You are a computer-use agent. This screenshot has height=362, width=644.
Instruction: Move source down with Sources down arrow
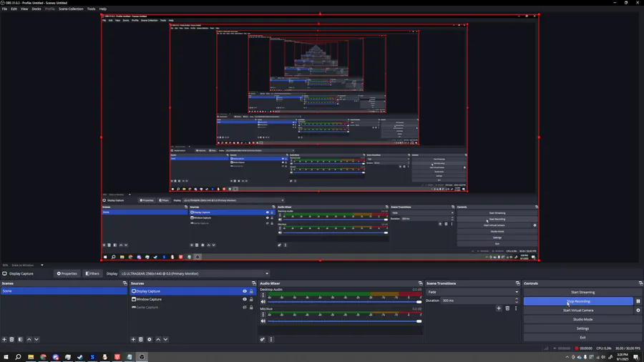[165, 339]
